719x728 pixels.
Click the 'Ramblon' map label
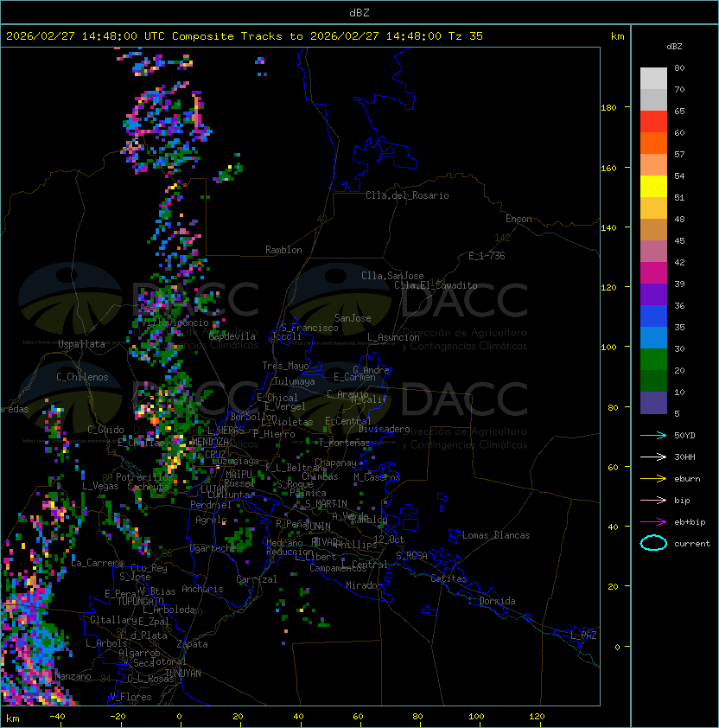click(x=283, y=250)
